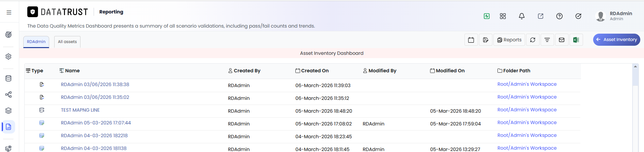Sort by the Created By column header

coord(244,71)
